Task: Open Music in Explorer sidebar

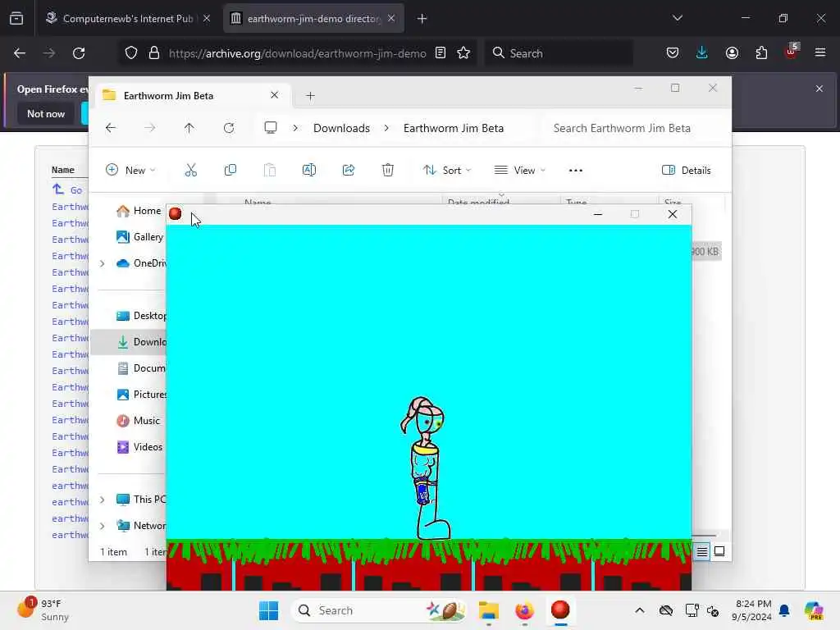Action: click(x=139, y=421)
